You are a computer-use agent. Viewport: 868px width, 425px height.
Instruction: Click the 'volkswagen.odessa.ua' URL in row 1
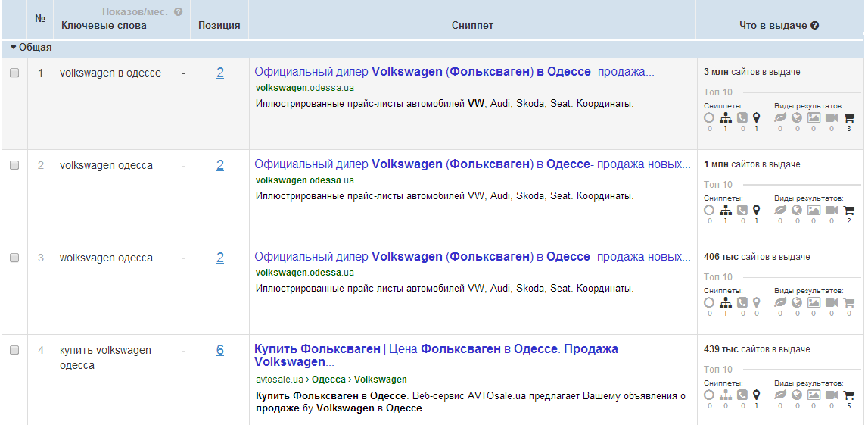tap(305, 88)
